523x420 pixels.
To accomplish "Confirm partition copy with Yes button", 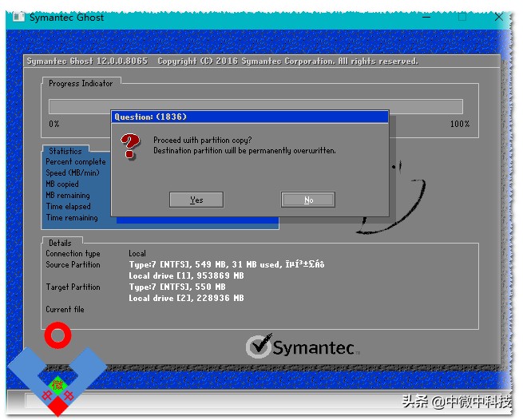I will click(196, 200).
